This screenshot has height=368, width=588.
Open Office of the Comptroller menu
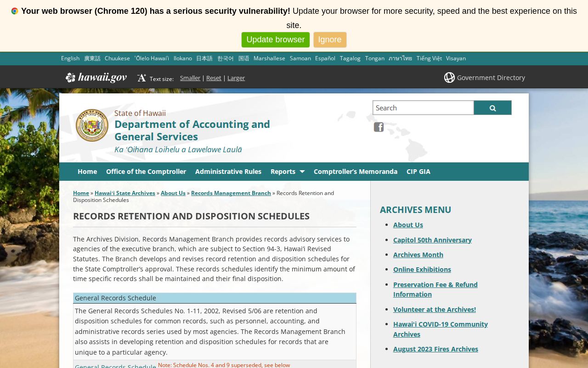point(146,171)
